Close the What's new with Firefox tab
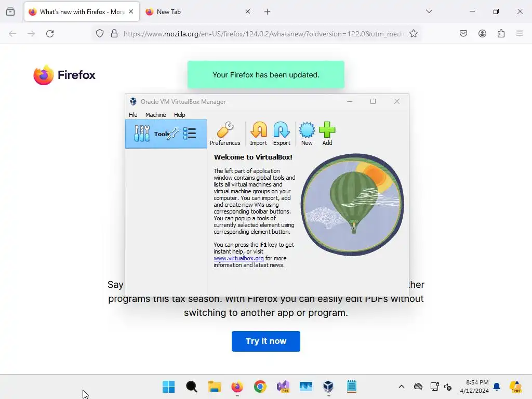This screenshot has height=399, width=532. click(131, 11)
